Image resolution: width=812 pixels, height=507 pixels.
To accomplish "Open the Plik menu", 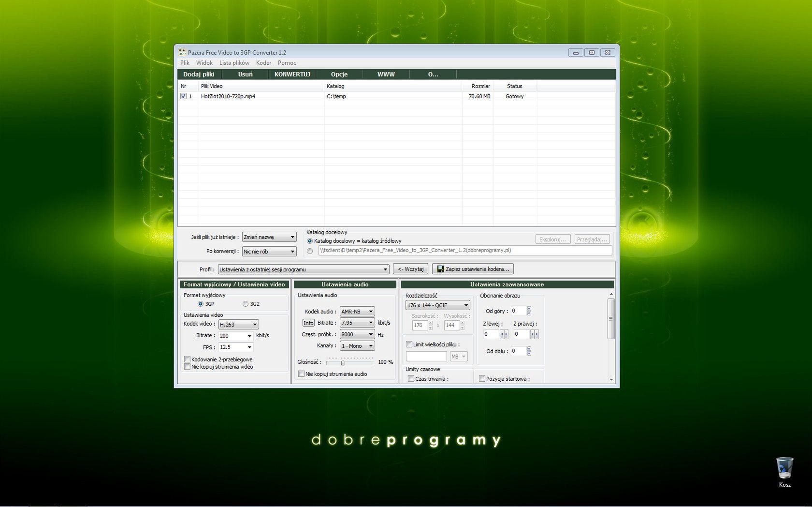I will (x=185, y=63).
